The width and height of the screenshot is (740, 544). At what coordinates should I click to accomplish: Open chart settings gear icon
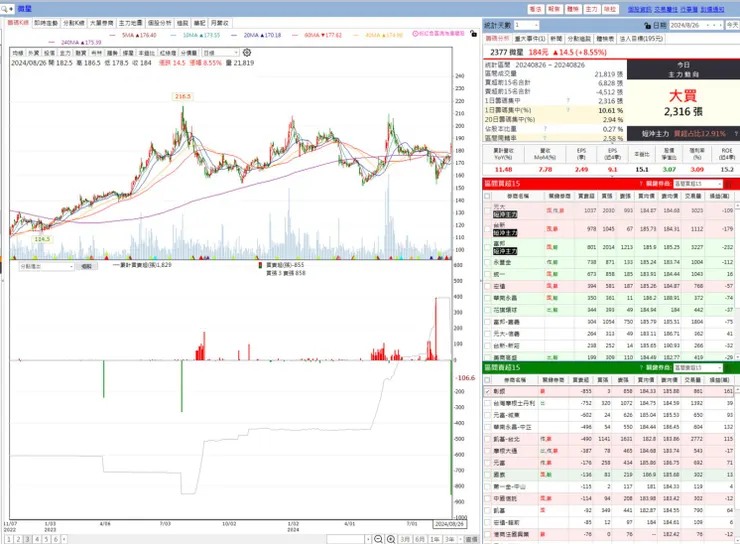pos(247,53)
